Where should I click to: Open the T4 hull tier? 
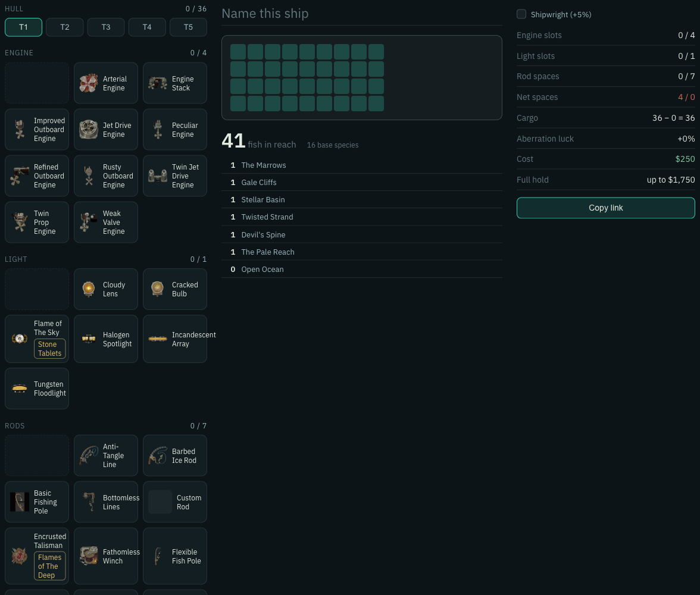[x=147, y=27]
